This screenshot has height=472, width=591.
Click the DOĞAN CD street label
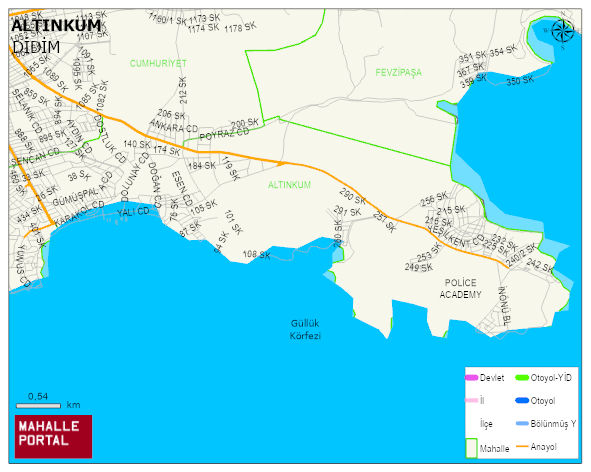pos(155,185)
